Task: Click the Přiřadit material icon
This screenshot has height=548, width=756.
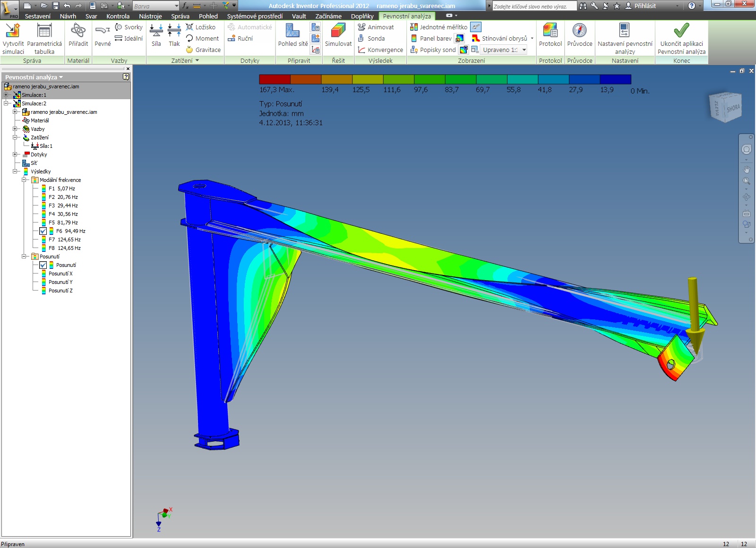Action: click(78, 32)
